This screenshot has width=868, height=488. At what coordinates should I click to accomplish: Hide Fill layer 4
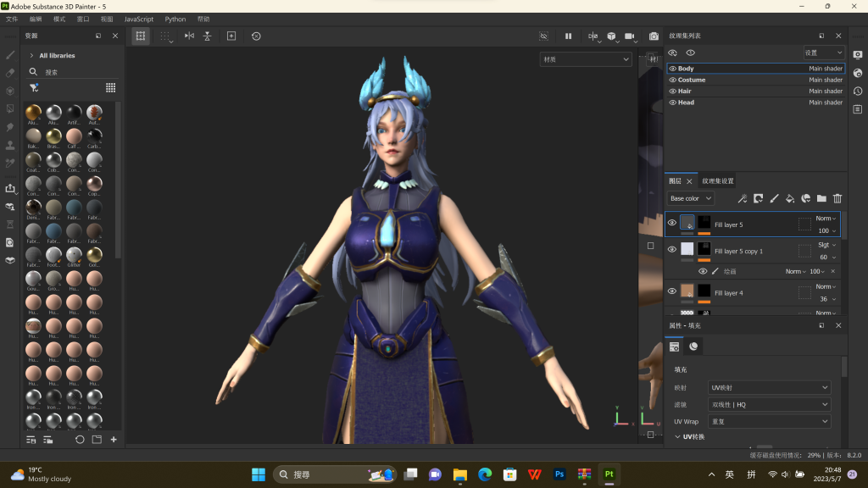[672, 291]
